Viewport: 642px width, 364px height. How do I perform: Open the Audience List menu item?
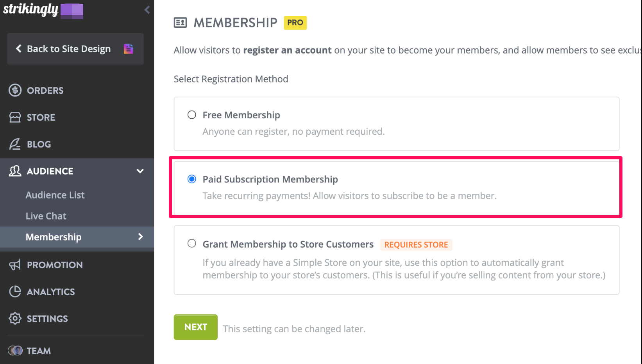55,195
